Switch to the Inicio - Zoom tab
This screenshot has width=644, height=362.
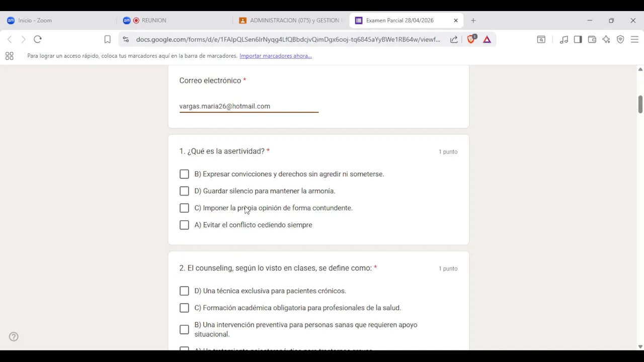coord(58,21)
